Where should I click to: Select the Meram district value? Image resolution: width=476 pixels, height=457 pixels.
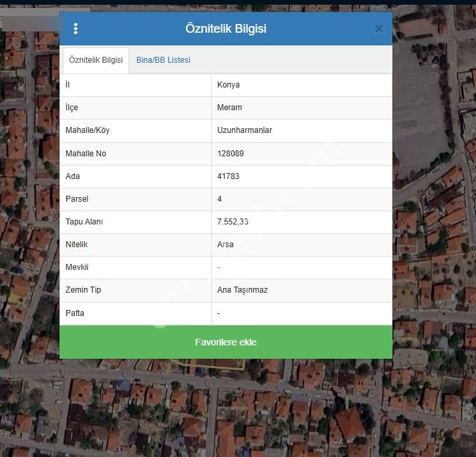click(x=229, y=108)
